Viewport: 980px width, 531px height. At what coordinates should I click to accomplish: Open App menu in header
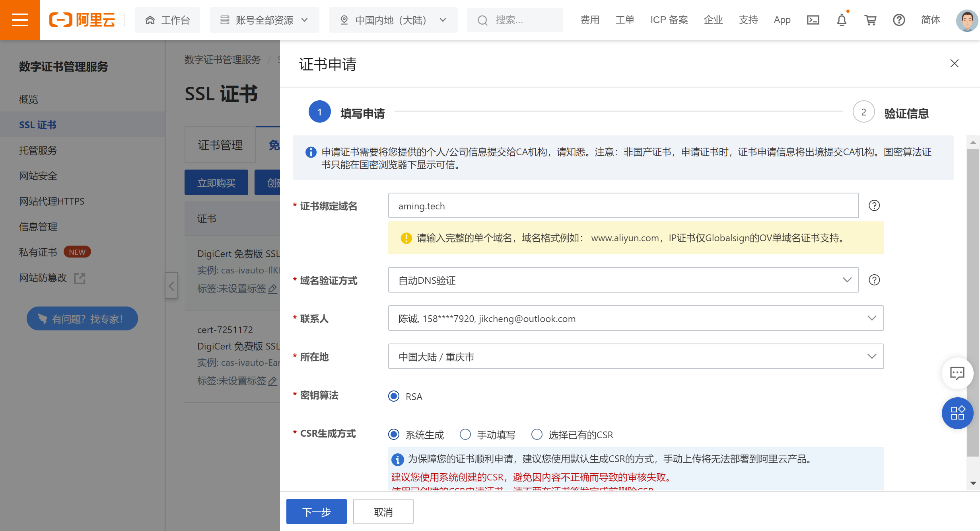pyautogui.click(x=782, y=20)
